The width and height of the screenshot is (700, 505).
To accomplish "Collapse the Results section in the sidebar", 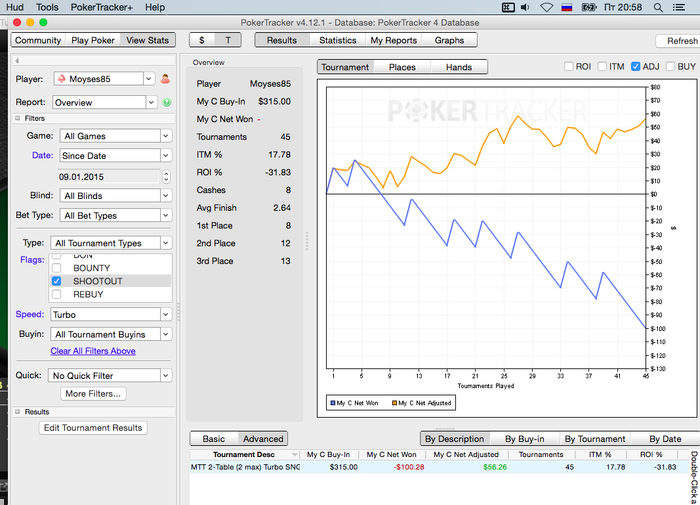I will (x=17, y=412).
